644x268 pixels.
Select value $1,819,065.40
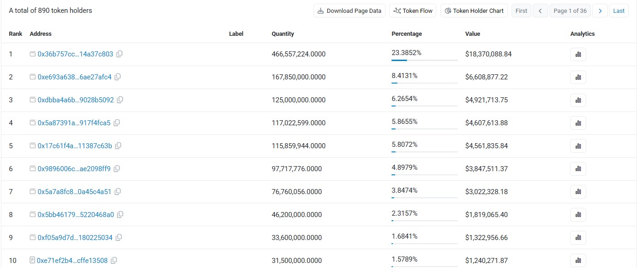(x=486, y=215)
